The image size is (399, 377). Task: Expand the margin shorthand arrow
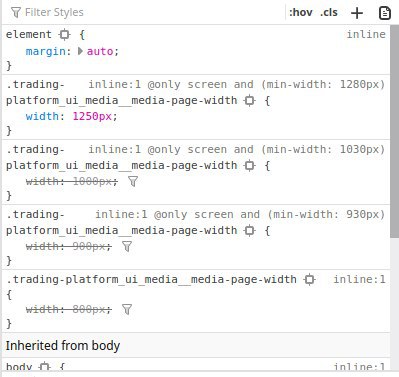tap(80, 51)
